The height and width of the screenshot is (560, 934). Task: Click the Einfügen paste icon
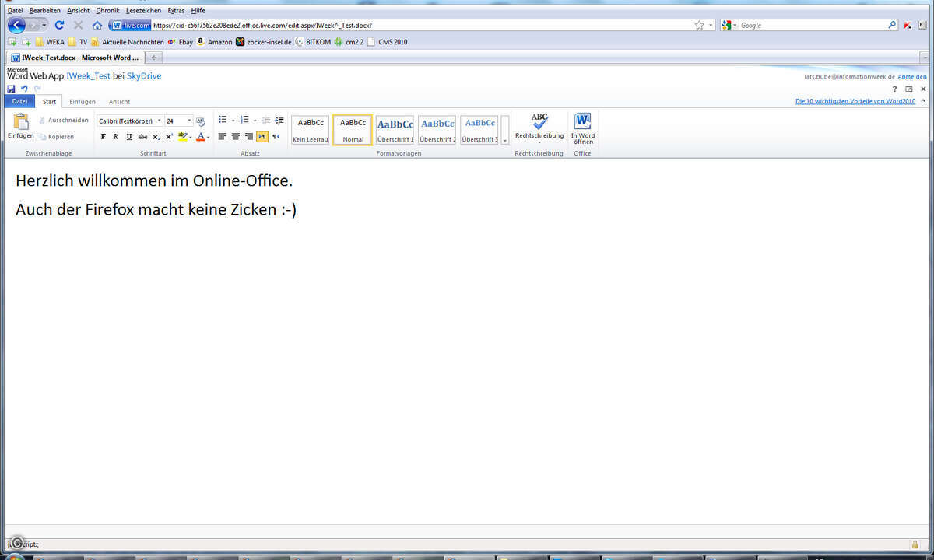[21, 121]
